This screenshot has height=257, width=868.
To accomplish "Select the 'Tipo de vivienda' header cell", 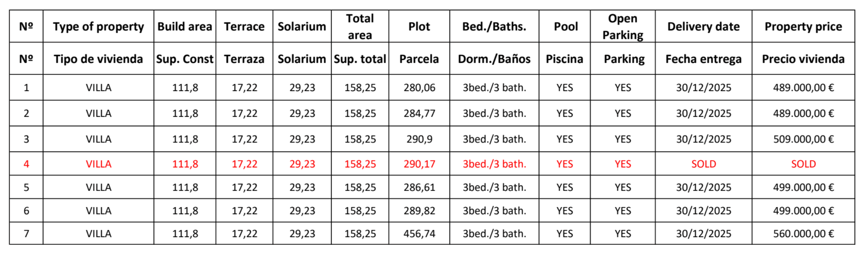I will coord(98,59).
